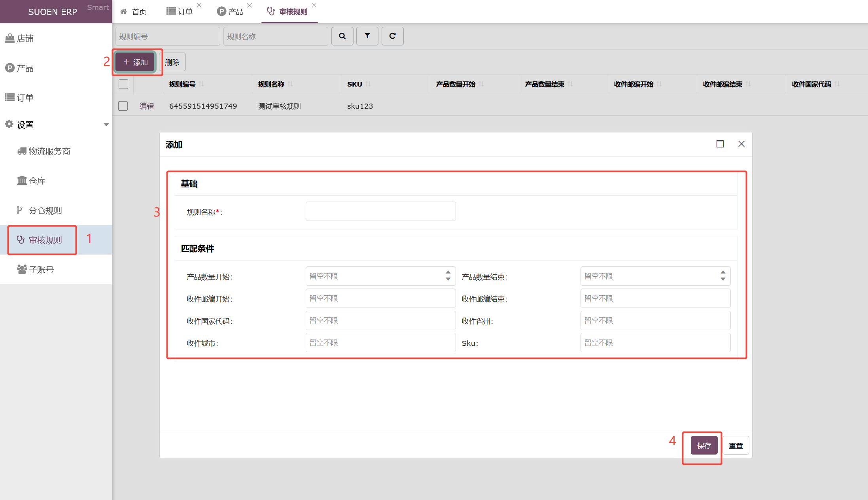Viewport: 868px width, 500px height.
Task: Open 店铺 from the sidebar
Action: tap(56, 38)
